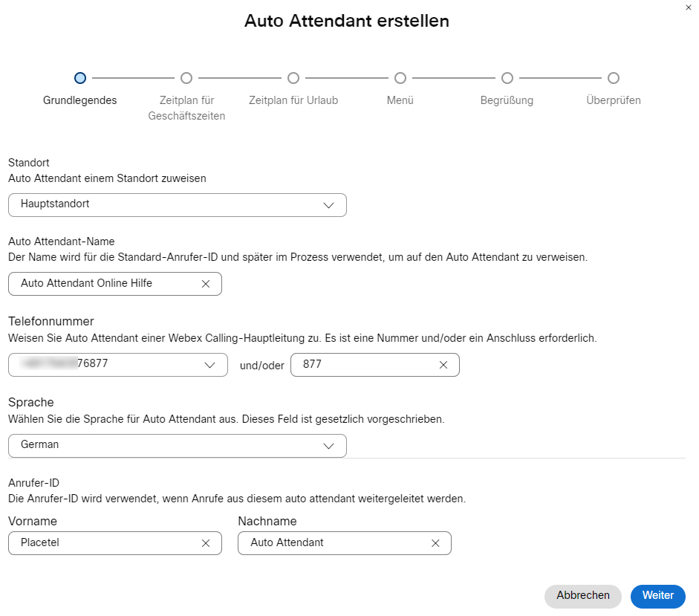
Task: Expand the Telefonnummer dropdown
Action: [209, 365]
